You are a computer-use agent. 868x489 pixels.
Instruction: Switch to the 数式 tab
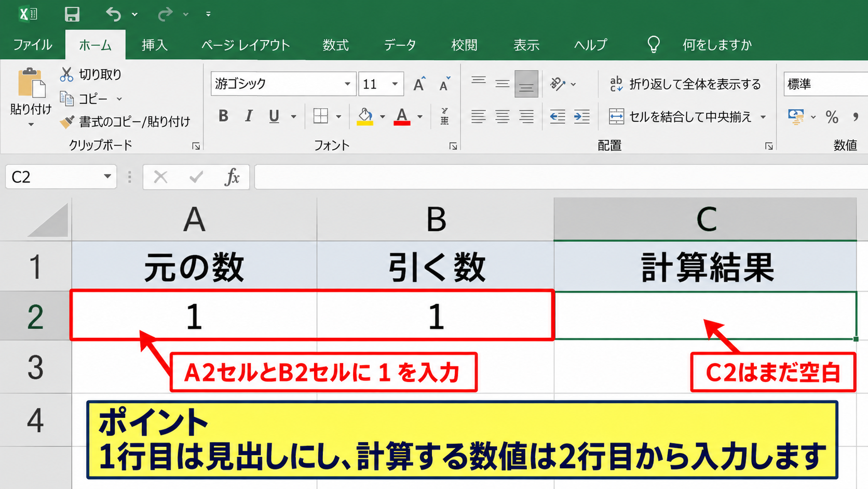(335, 45)
